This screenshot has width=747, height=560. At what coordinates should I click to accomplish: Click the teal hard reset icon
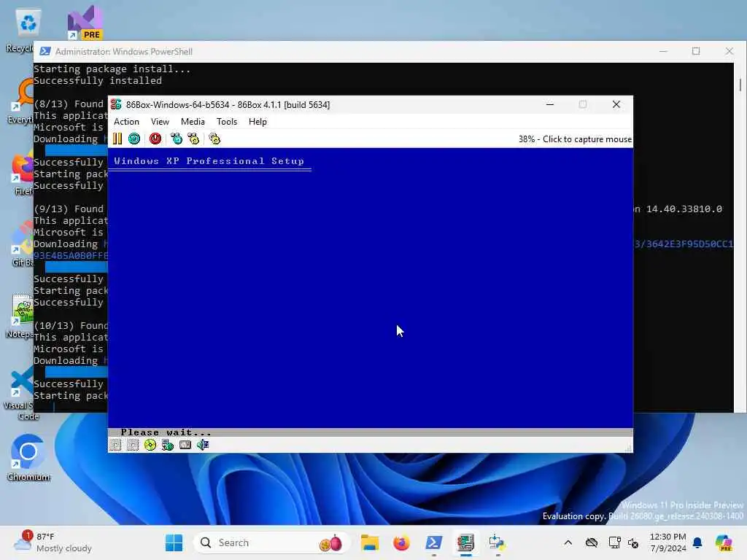coord(134,139)
